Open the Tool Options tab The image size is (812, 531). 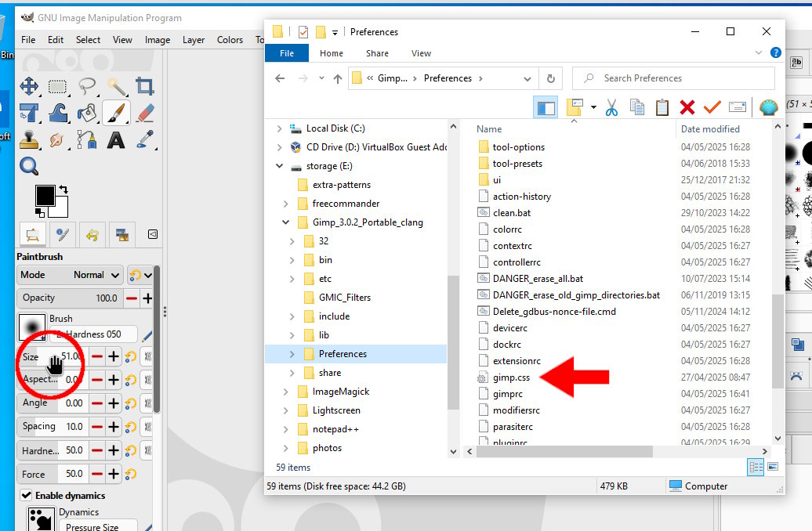click(33, 234)
